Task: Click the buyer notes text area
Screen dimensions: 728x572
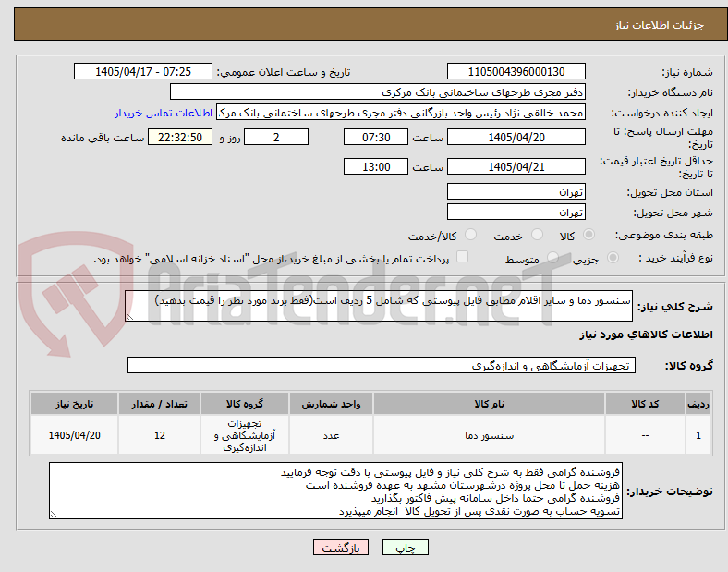Action: tap(335, 491)
